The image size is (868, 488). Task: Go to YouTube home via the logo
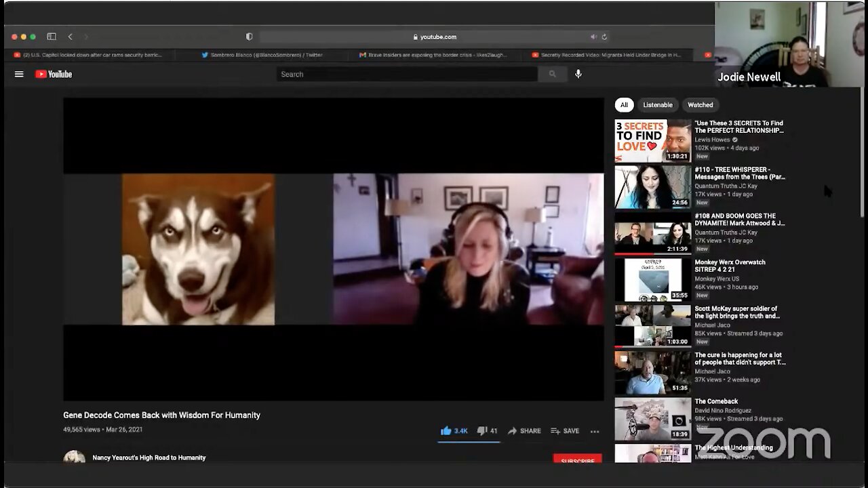coord(54,75)
